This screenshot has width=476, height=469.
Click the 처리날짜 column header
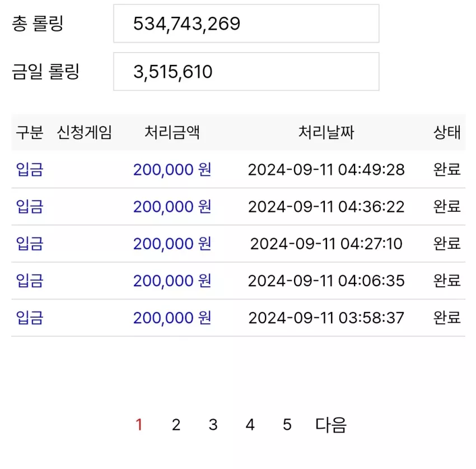coord(326,132)
